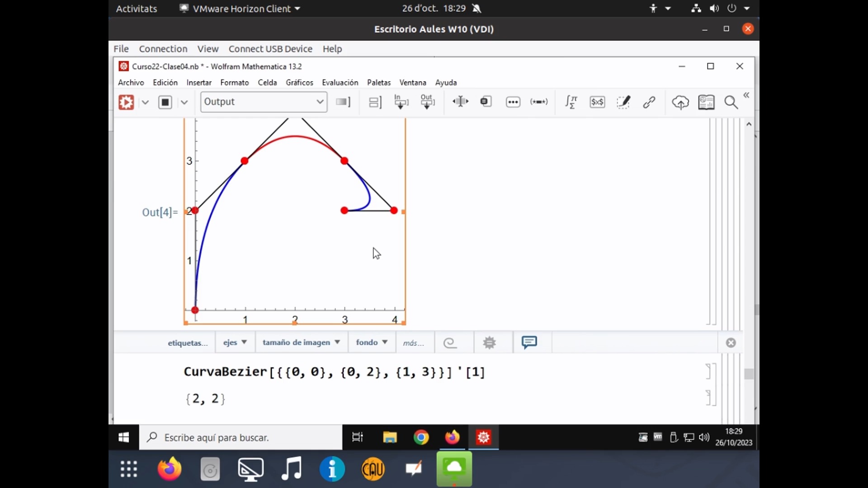Screen dimensions: 868x488
Task: Open the Ventana menu
Action: [413, 83]
